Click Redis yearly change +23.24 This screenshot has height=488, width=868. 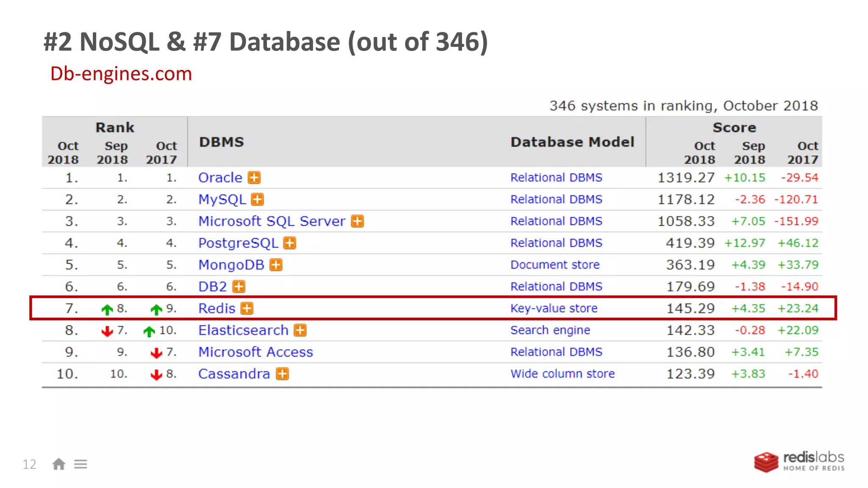click(x=798, y=308)
